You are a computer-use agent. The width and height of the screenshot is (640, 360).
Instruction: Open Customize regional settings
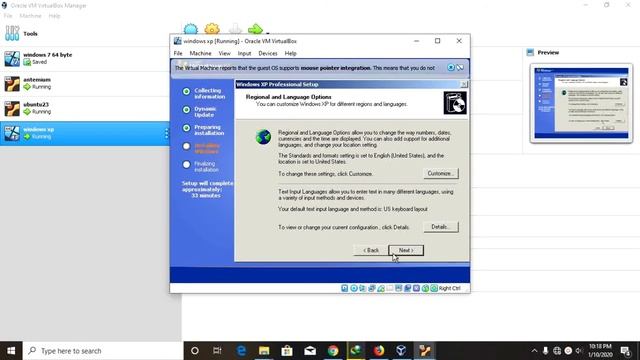pyautogui.click(x=440, y=173)
